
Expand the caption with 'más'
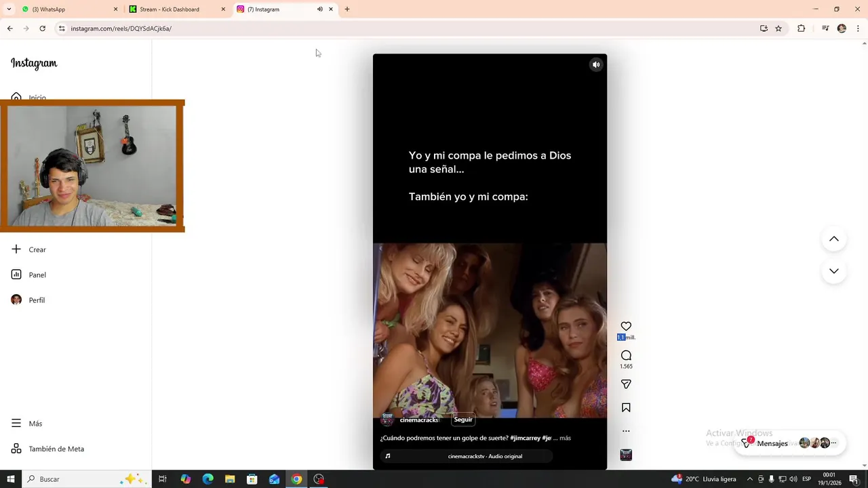(x=565, y=438)
